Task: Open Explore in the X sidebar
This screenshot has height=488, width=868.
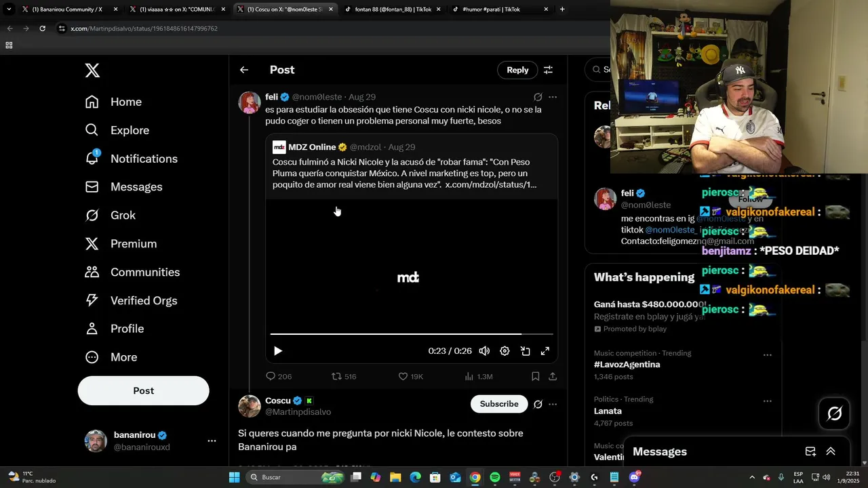Action: pos(117,130)
